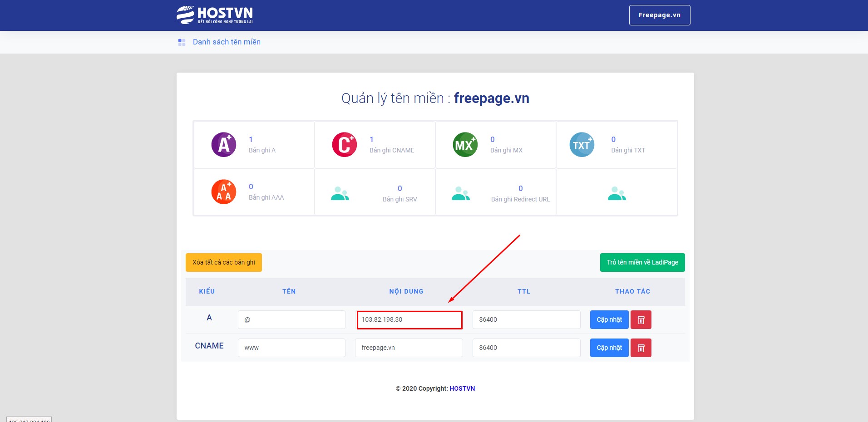
Task: Select the Bản ghi TXT label
Action: [628, 150]
